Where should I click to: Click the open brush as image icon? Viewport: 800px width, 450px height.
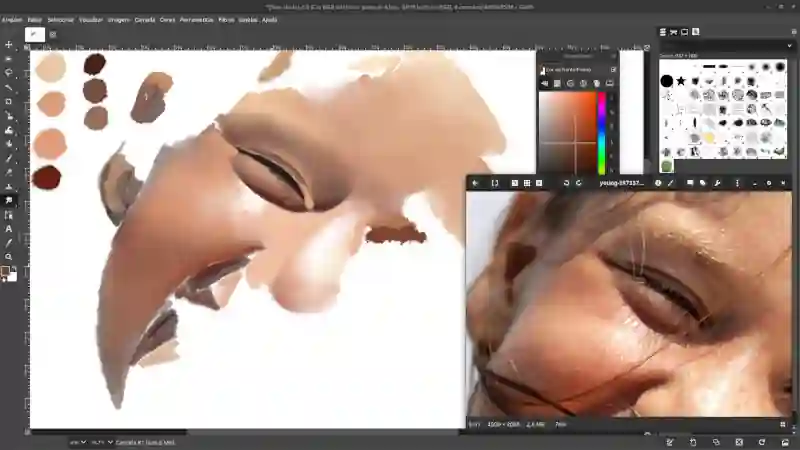[785, 442]
